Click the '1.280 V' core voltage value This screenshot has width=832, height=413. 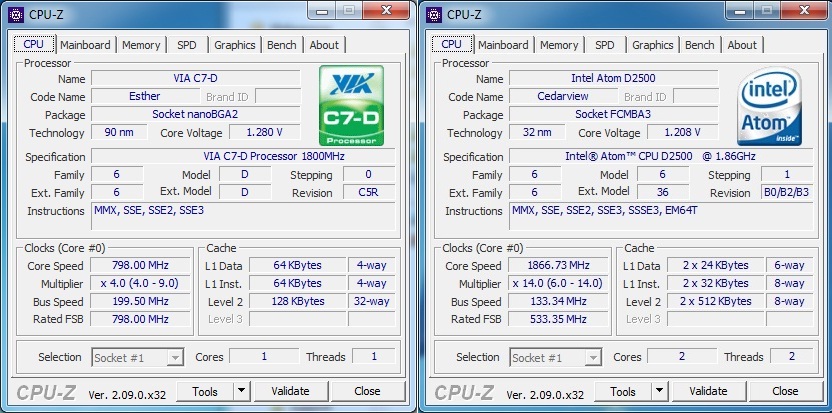[264, 132]
